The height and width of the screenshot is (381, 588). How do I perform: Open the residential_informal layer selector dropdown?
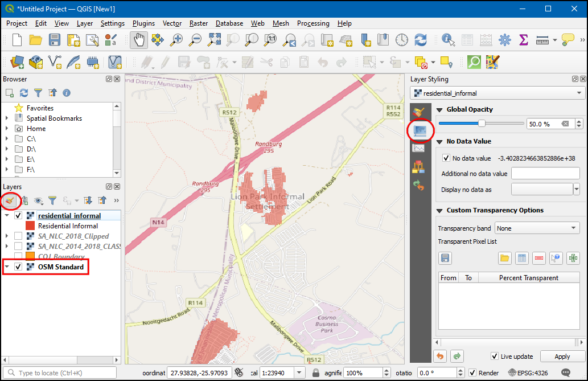point(498,93)
